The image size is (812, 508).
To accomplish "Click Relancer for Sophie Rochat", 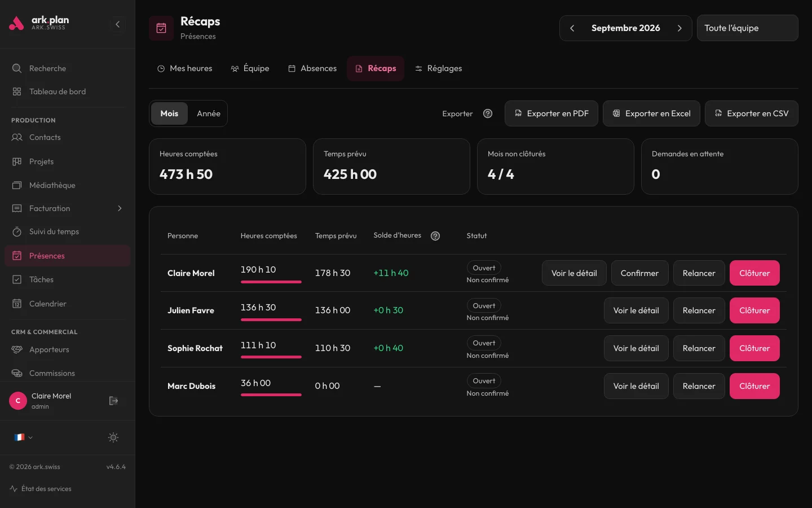I will pyautogui.click(x=699, y=348).
